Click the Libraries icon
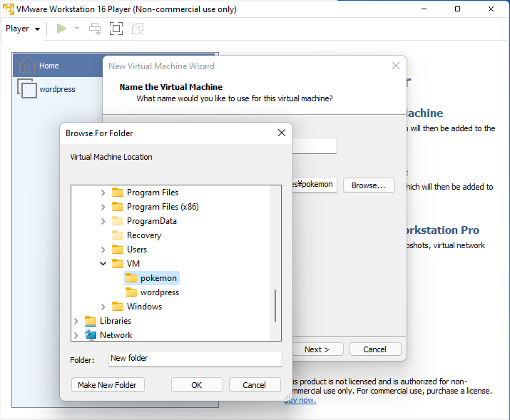This screenshot has width=510, height=420. click(91, 321)
